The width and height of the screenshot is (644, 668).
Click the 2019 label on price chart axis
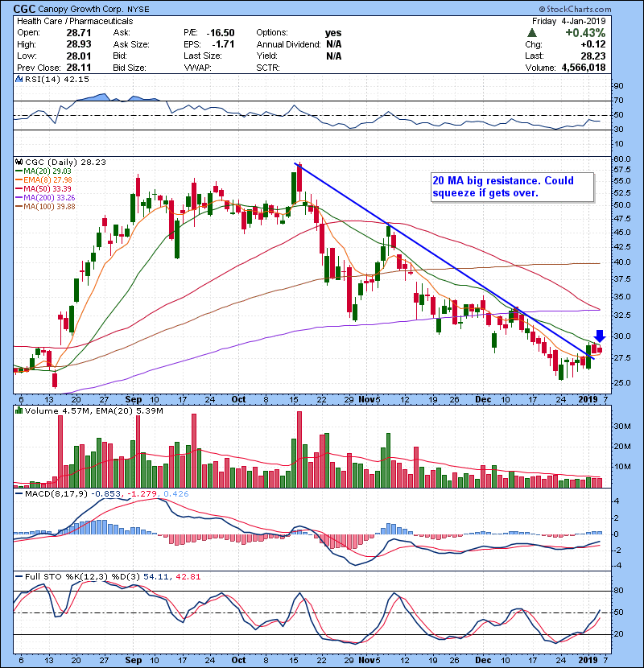(588, 400)
